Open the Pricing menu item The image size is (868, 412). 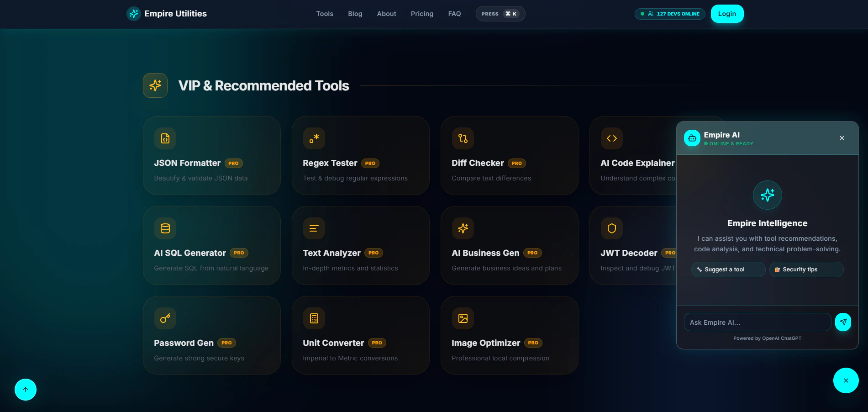tap(421, 13)
